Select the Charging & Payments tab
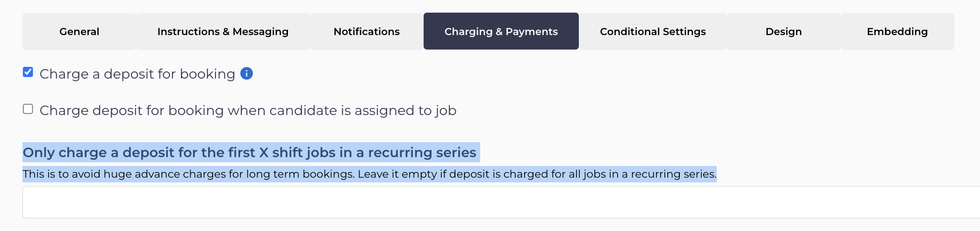 coord(501,31)
